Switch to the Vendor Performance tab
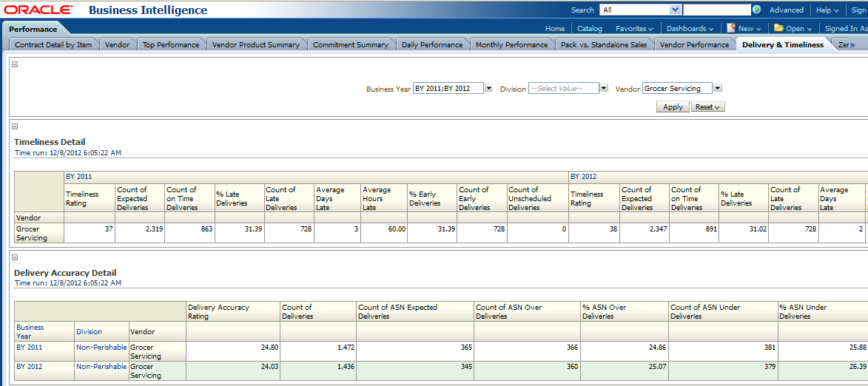This screenshot has width=868, height=386. 693,45
